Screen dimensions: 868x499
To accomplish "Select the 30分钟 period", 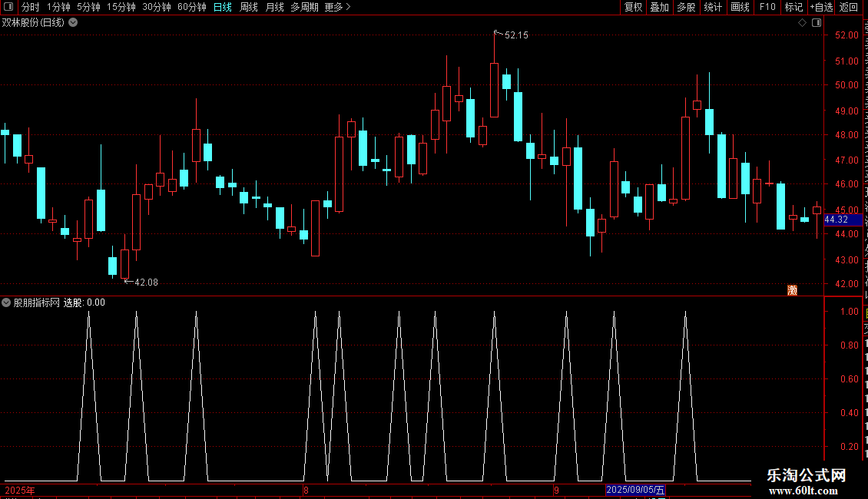I will pyautogui.click(x=157, y=7).
